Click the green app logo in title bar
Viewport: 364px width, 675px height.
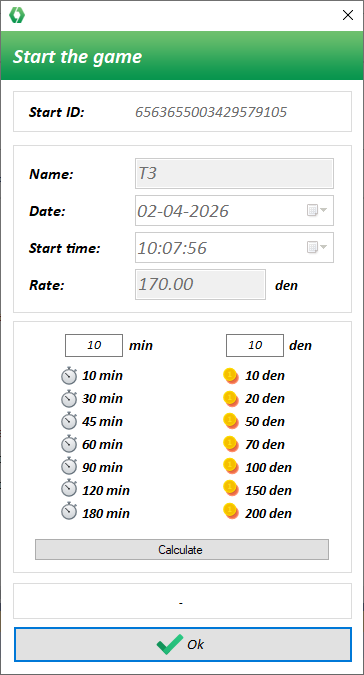tap(17, 15)
